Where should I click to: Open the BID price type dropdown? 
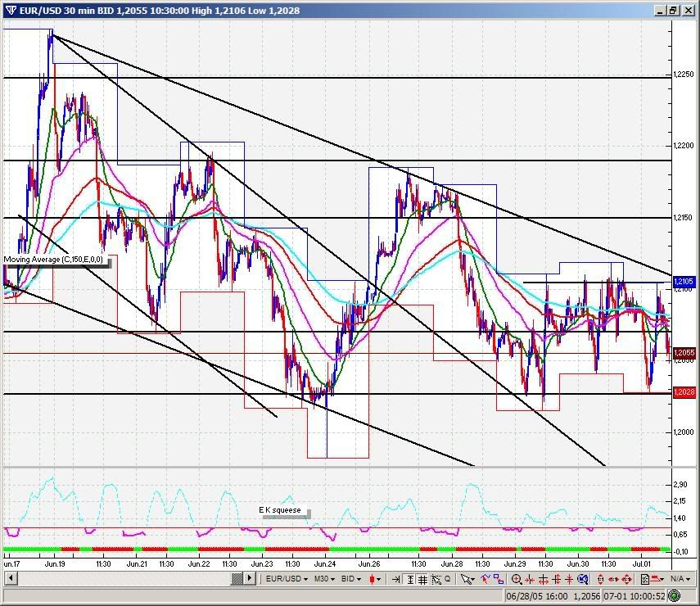click(351, 579)
